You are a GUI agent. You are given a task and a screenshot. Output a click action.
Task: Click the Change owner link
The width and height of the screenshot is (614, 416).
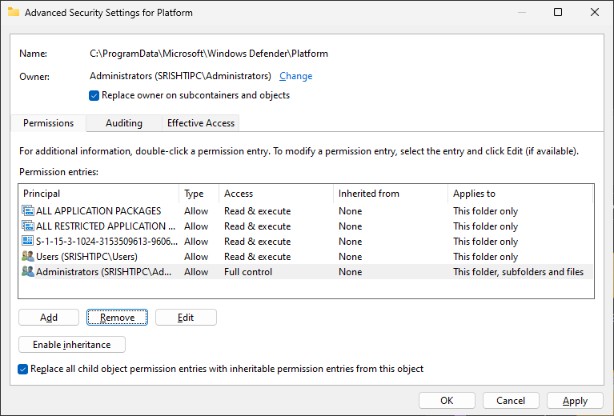[295, 76]
